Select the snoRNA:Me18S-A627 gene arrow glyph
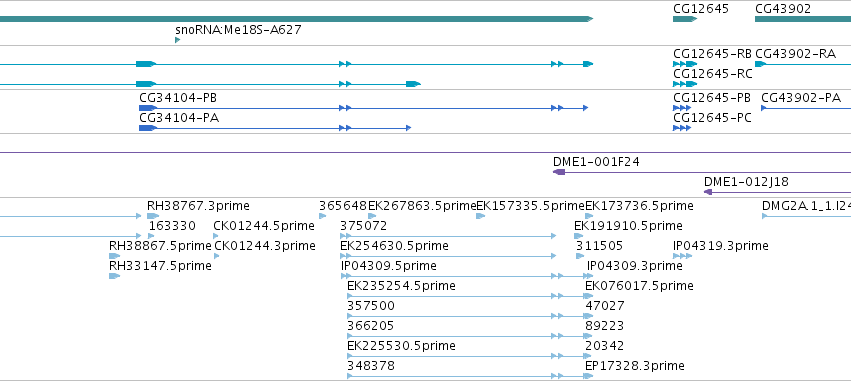Image resolution: width=851 pixels, height=381 pixels. (177, 40)
